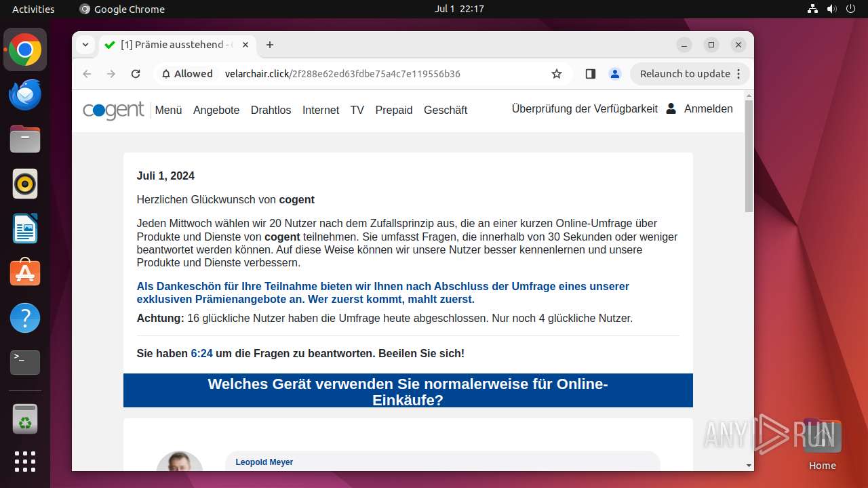This screenshot has height=488, width=868.
Task: Open Geschäft in site navigation
Action: pos(446,110)
